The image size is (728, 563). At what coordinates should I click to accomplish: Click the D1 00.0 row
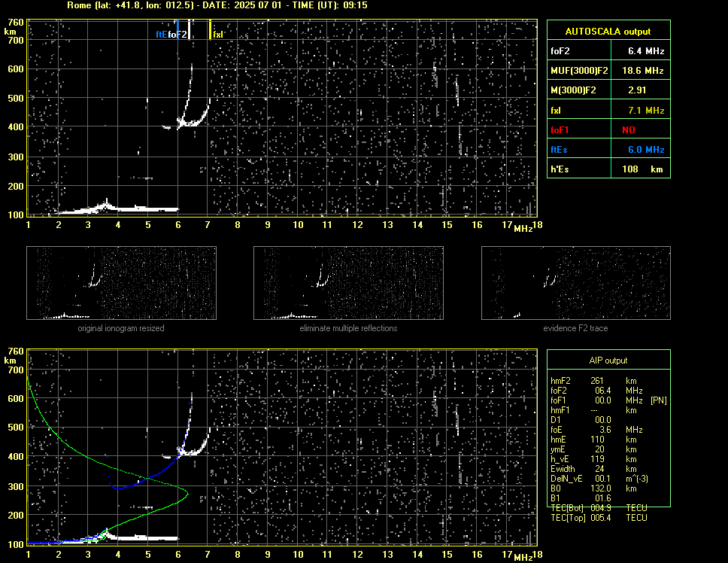[x=581, y=420]
